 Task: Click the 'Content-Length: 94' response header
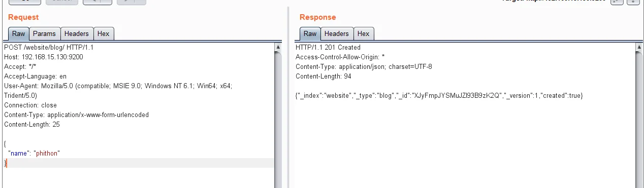(x=324, y=76)
